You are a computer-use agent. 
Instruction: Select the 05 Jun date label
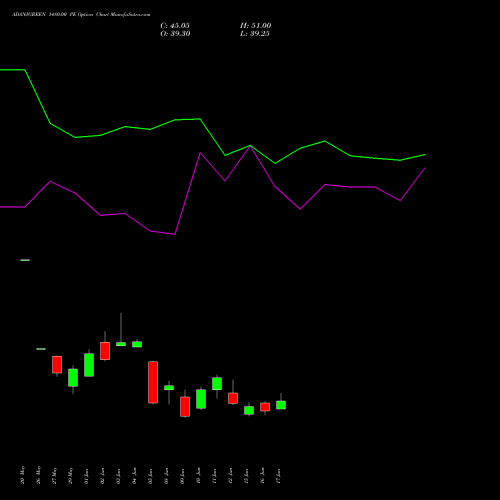coord(150,476)
